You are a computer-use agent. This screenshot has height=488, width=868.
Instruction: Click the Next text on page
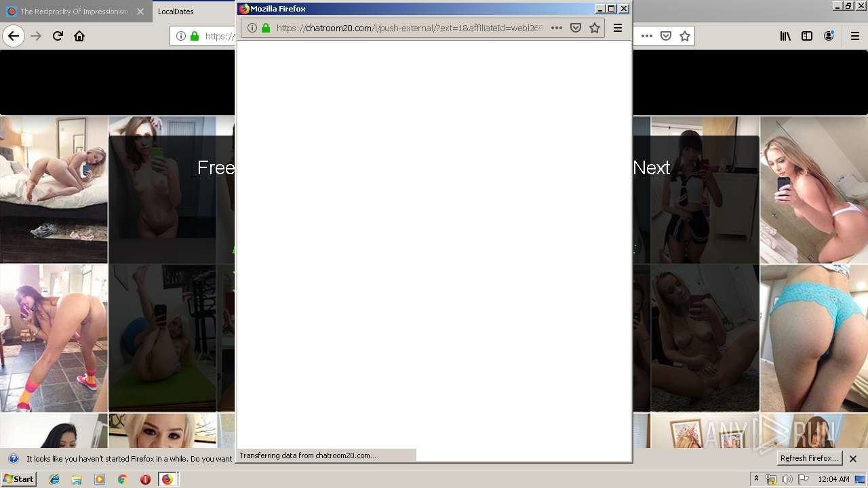(x=651, y=167)
